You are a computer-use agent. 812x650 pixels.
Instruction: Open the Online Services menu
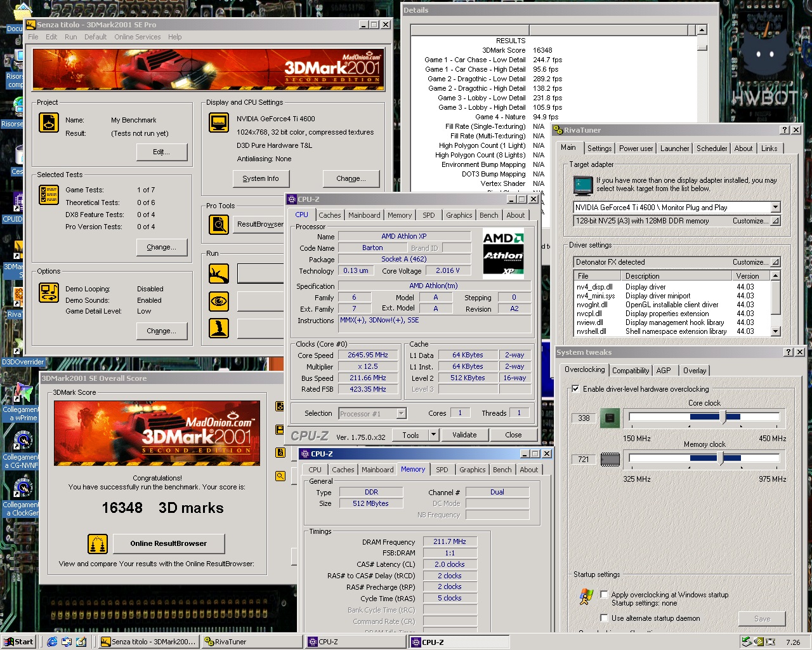[138, 37]
